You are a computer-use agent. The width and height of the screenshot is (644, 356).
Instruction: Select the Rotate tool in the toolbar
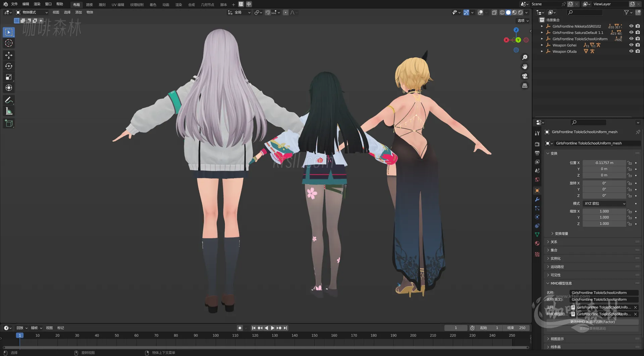coord(9,66)
